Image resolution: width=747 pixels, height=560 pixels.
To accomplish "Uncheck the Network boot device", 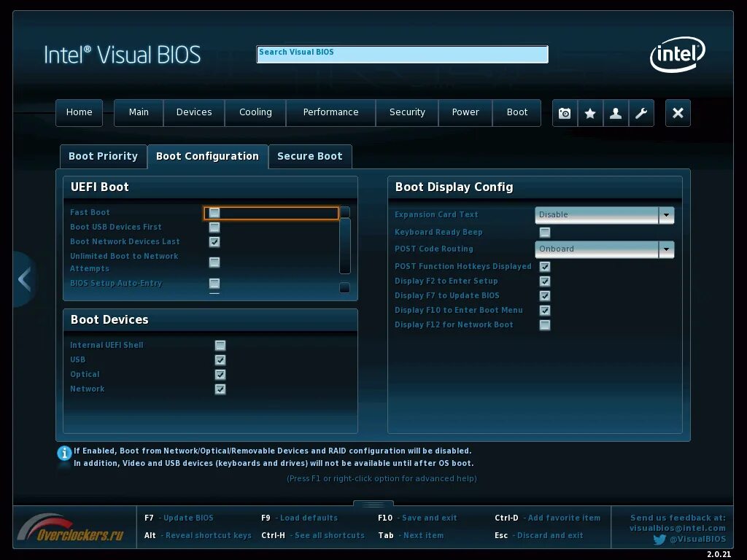I will [x=220, y=389].
